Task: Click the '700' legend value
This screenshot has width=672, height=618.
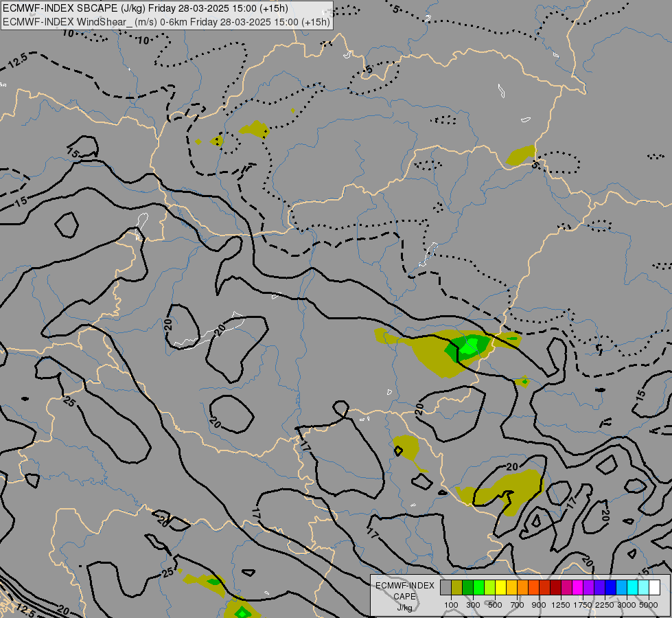Action: click(x=518, y=605)
